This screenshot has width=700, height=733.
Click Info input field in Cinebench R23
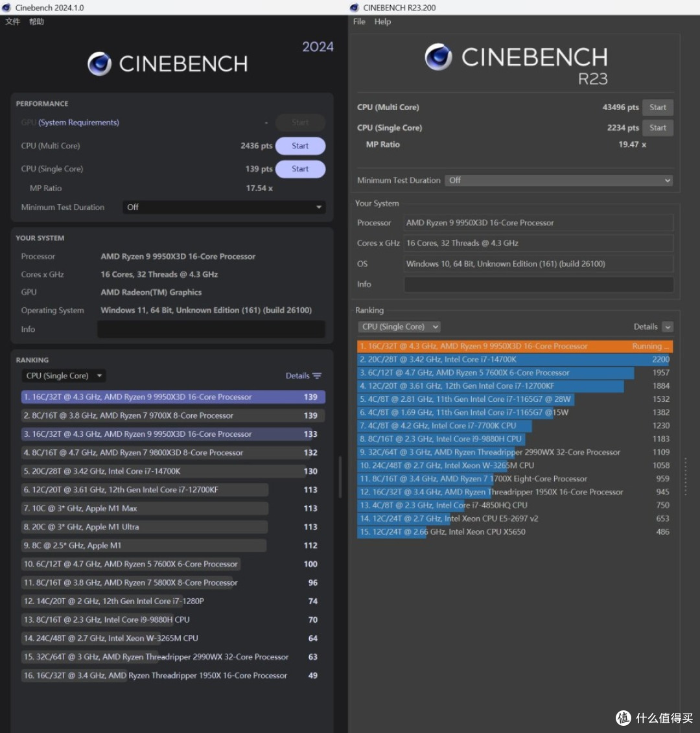(539, 285)
